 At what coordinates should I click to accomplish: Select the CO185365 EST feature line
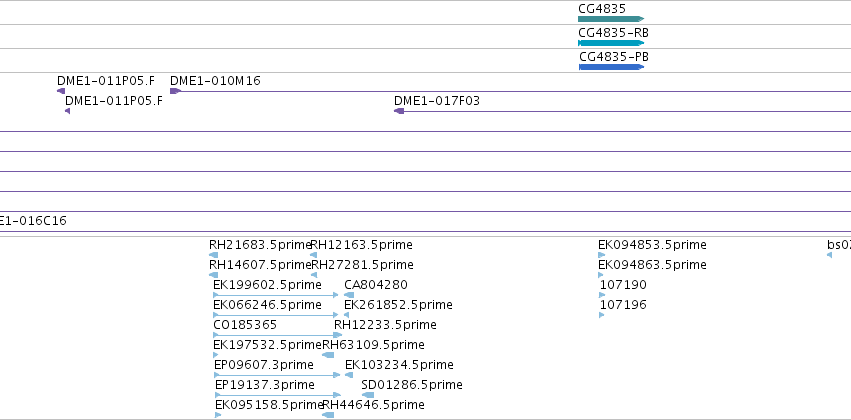point(278,335)
